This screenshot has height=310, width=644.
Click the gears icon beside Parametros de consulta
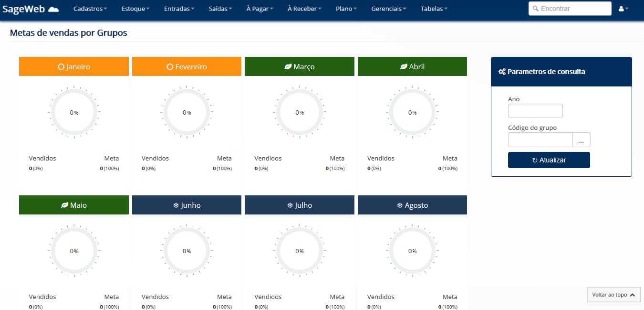pyautogui.click(x=502, y=72)
